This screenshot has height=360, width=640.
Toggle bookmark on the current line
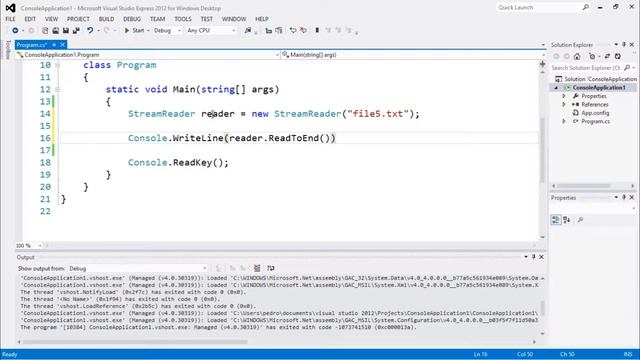(x=317, y=31)
